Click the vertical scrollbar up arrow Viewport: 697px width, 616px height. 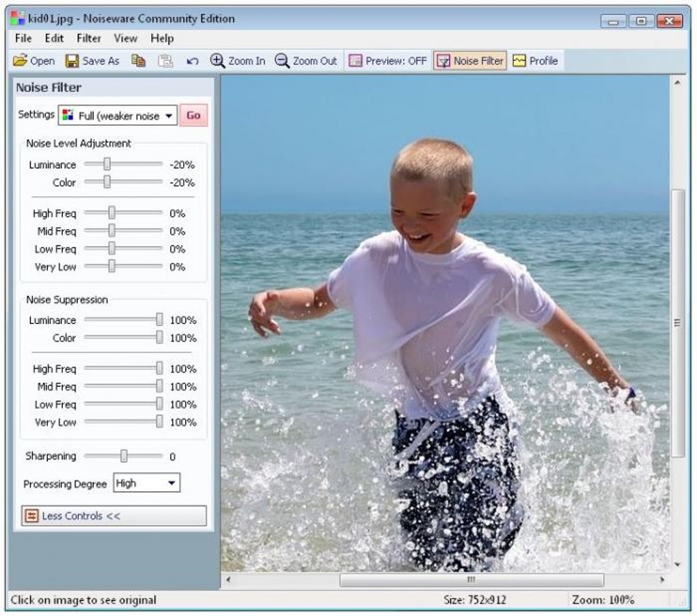coord(677,83)
